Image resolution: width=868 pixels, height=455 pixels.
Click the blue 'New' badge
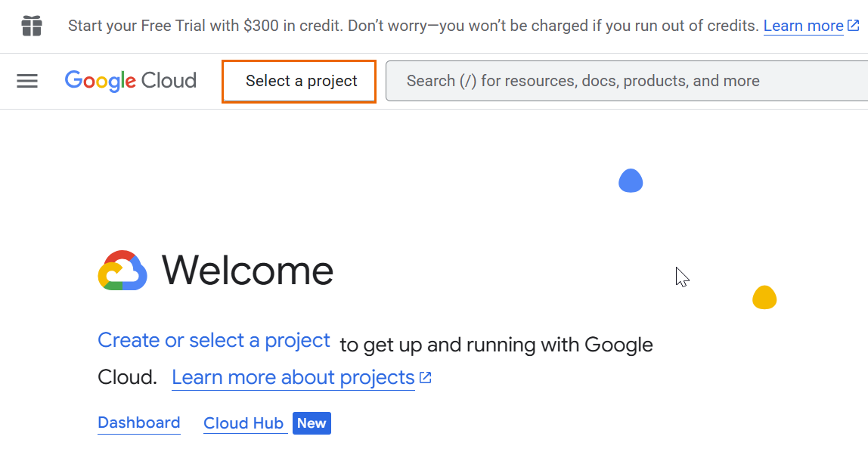click(312, 423)
